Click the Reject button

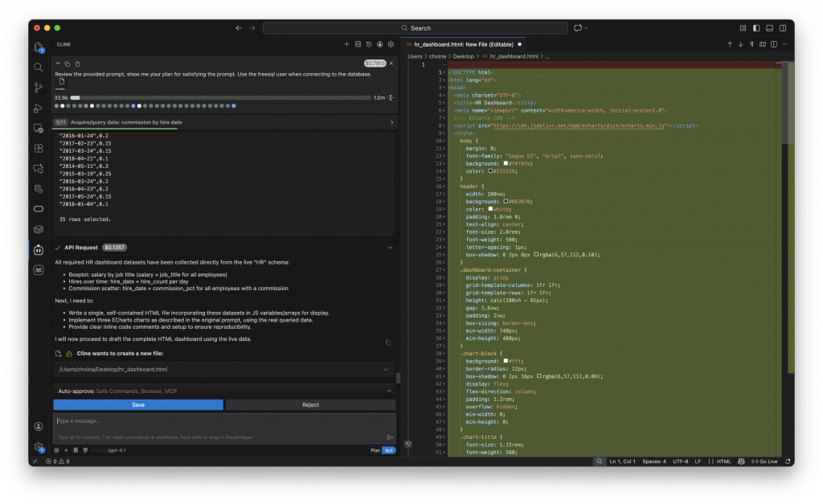click(x=309, y=404)
